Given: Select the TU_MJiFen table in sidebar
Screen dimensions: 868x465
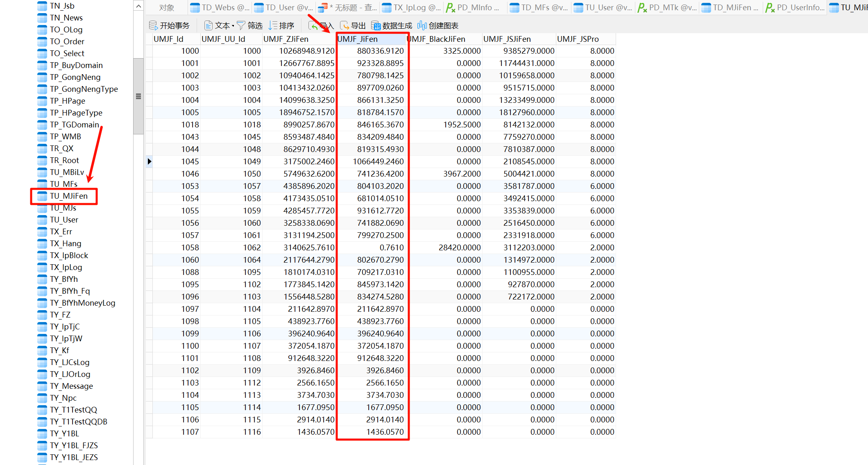Looking at the screenshot, I should [69, 196].
